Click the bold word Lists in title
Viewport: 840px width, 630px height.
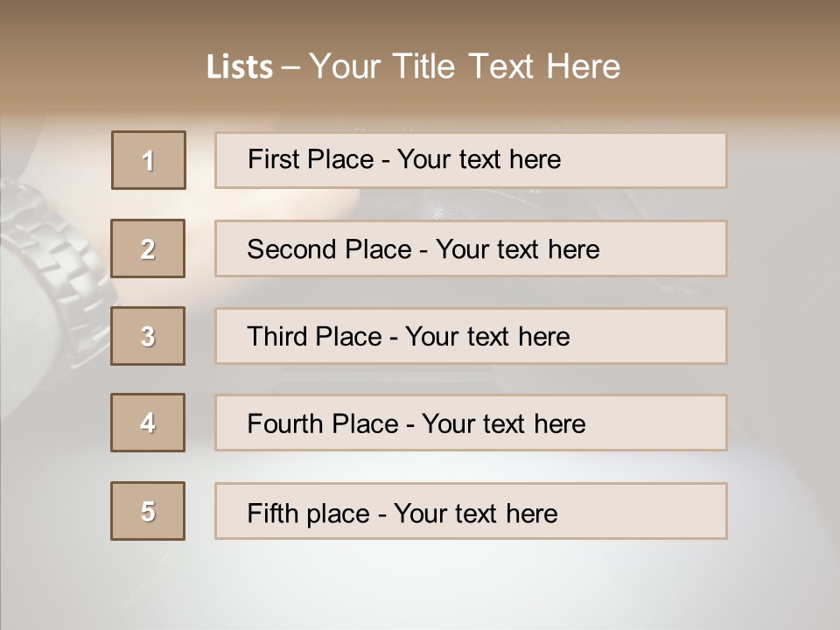240,66
